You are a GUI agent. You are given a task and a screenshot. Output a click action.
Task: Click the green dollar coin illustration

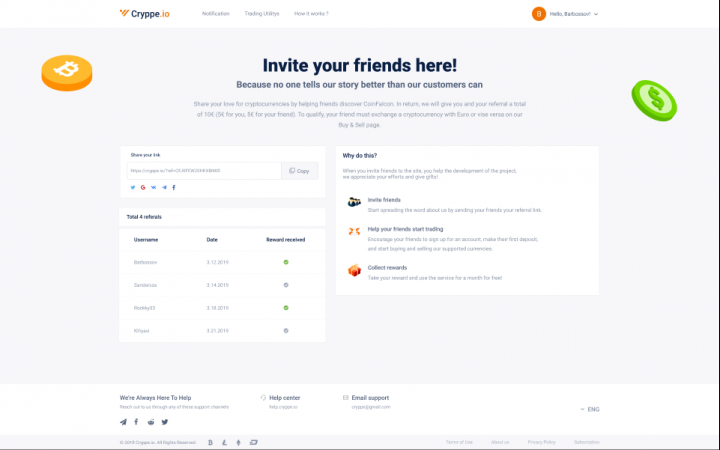point(654,101)
